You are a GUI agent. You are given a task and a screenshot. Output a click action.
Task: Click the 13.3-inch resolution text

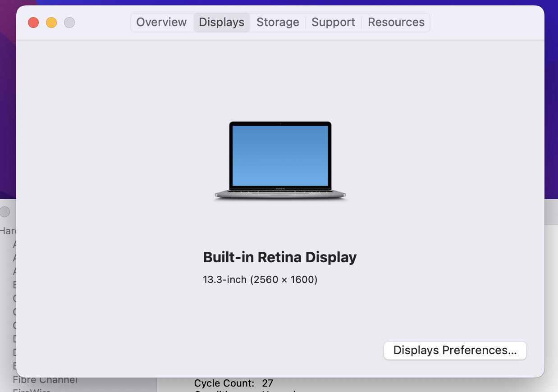pos(260,280)
